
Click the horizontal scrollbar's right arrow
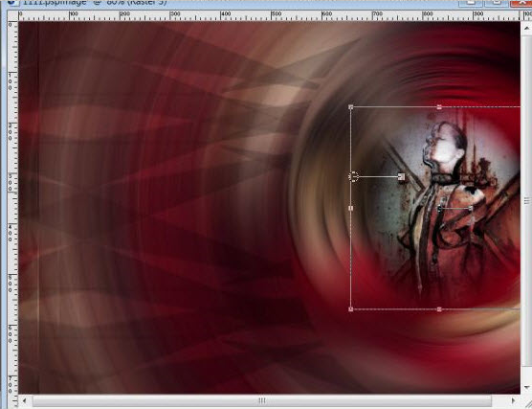[x=513, y=400]
